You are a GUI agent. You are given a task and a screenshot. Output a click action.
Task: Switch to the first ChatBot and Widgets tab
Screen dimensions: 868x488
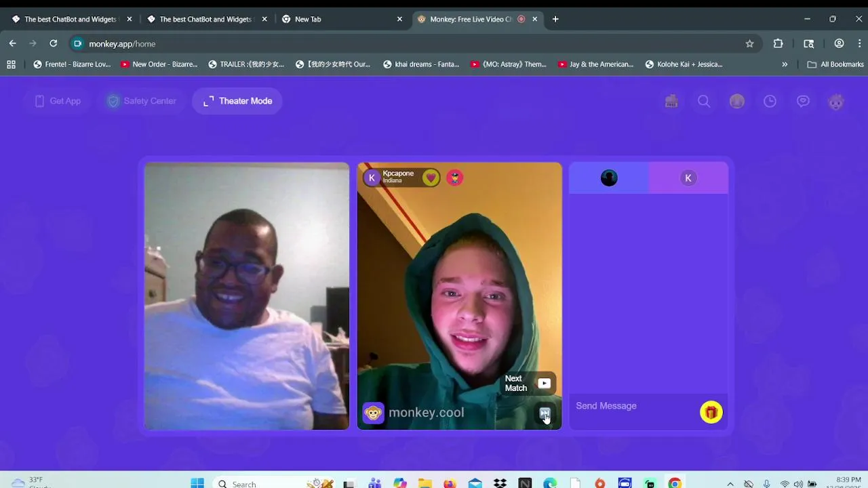point(71,19)
